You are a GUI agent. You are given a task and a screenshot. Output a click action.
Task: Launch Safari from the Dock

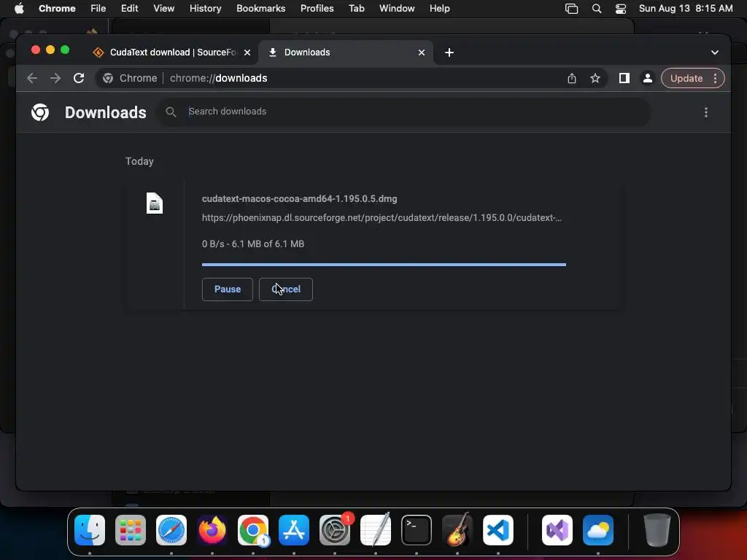pyautogui.click(x=171, y=530)
